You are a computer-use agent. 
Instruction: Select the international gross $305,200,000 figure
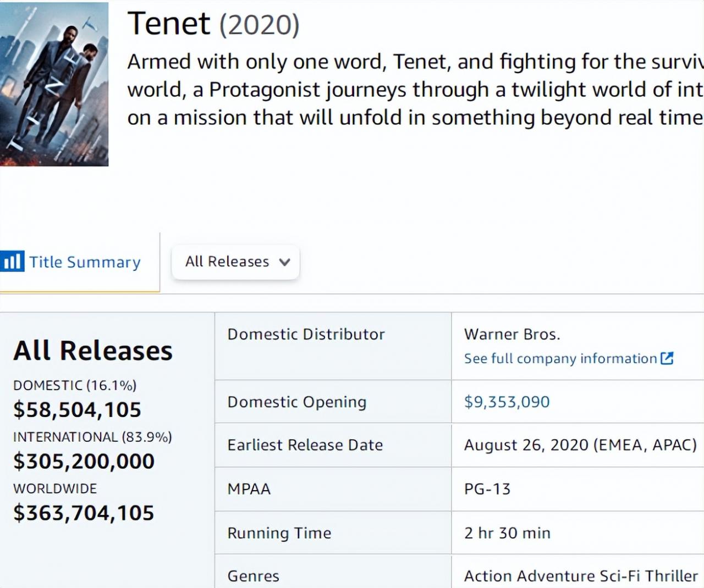84,461
